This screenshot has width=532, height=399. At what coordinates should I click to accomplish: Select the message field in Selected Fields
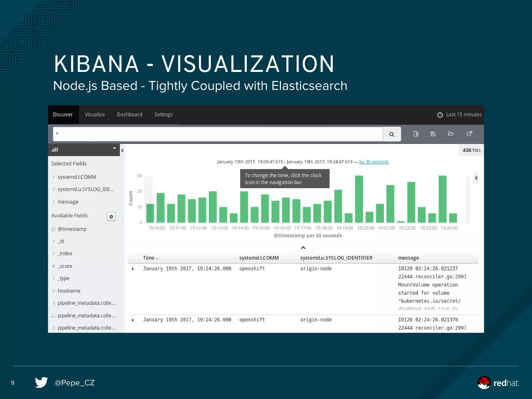tap(68, 202)
